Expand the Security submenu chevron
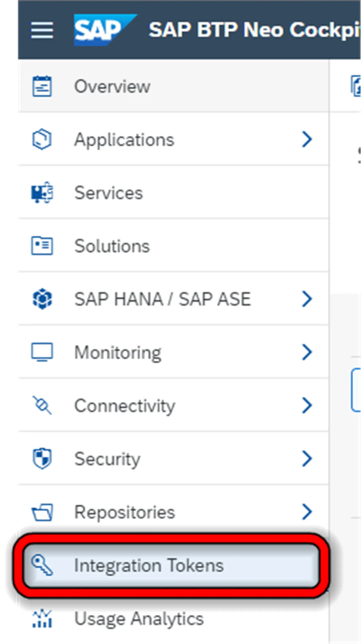The height and width of the screenshot is (644, 361). [307, 459]
